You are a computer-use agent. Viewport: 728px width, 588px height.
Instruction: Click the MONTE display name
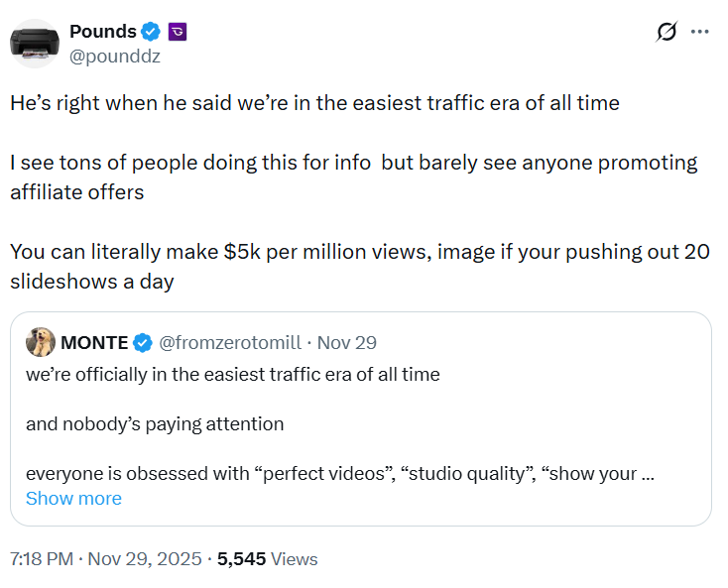[94, 343]
